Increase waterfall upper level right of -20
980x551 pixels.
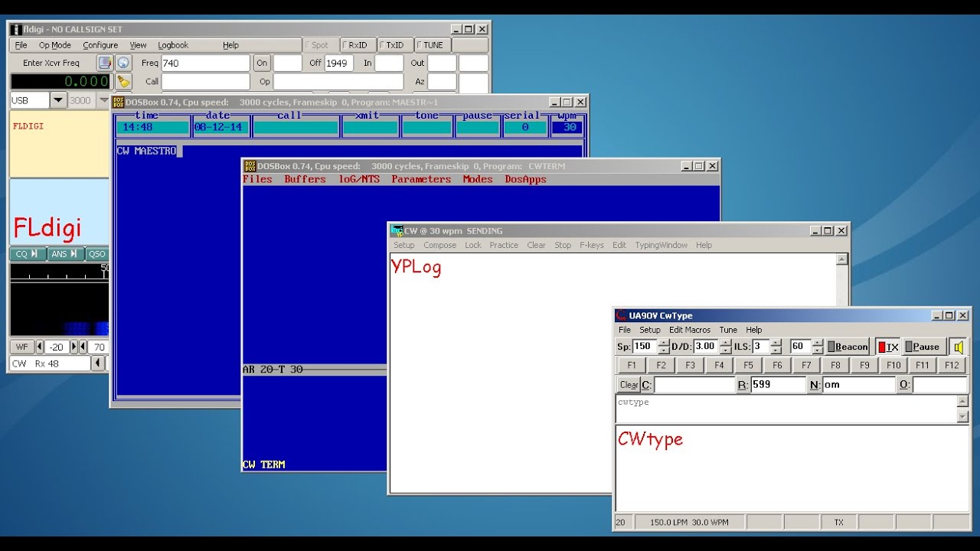(x=75, y=347)
